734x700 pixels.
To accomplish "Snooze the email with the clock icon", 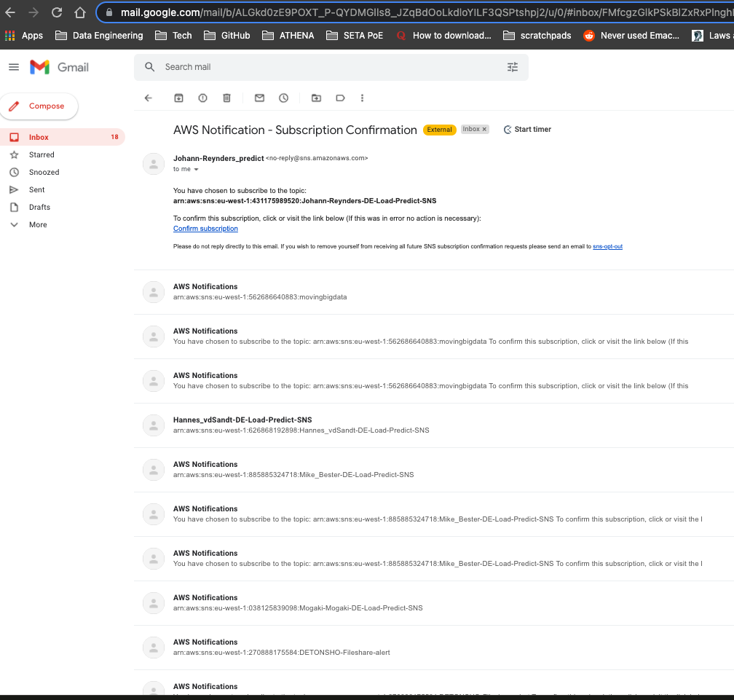I will point(283,98).
